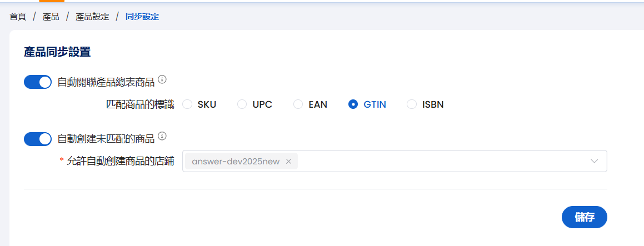
Task: Go to 首頁 in the breadcrumb
Action: coord(18,17)
